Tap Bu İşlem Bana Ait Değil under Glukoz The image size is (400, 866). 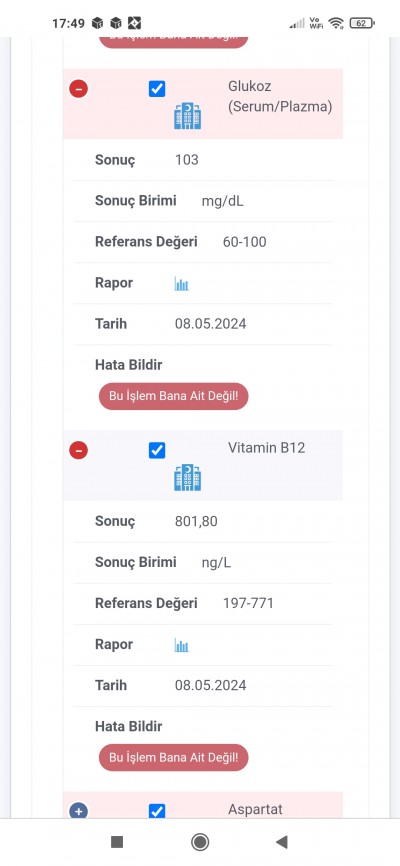coord(173,396)
